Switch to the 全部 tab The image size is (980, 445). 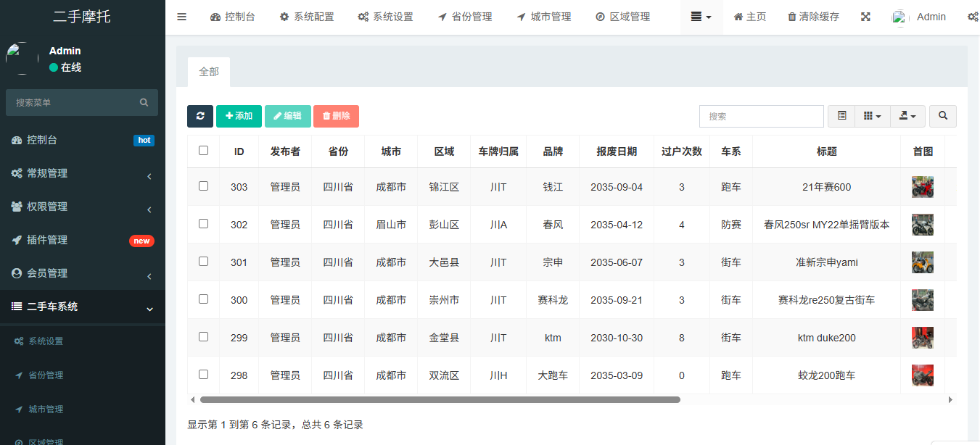(x=209, y=72)
